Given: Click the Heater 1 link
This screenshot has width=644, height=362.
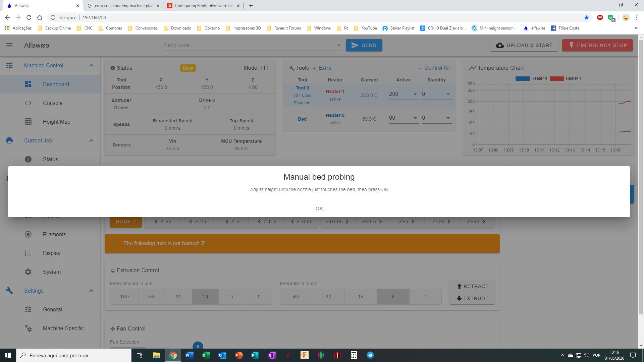Looking at the screenshot, I should click(x=335, y=92).
